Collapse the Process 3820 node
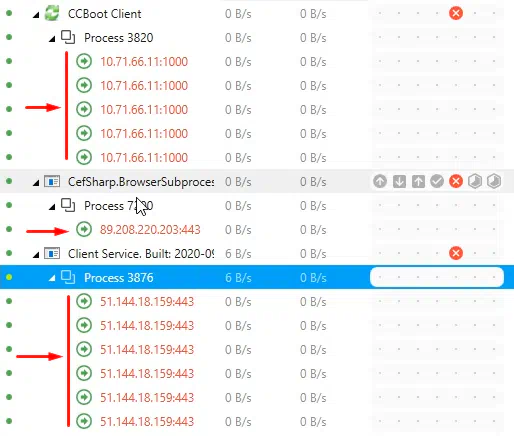The image size is (514, 436). 52,39
